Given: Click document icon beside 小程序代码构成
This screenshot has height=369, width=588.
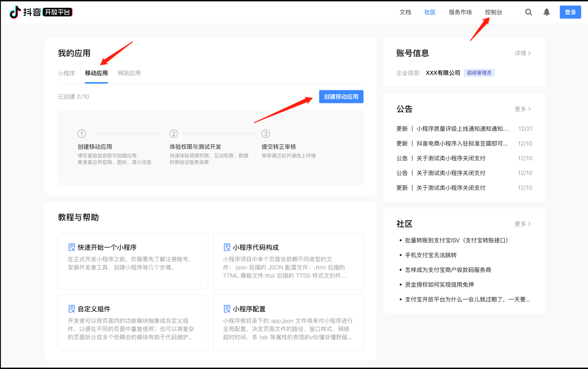Looking at the screenshot, I should 227,247.
